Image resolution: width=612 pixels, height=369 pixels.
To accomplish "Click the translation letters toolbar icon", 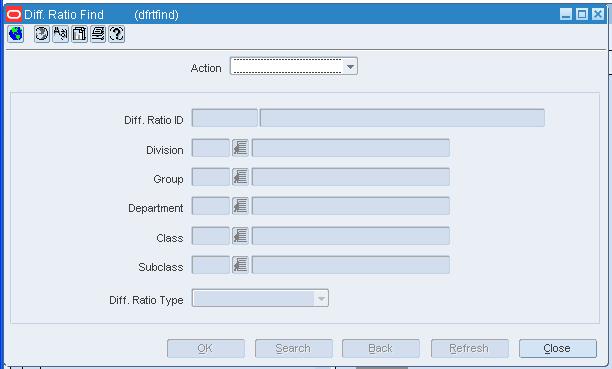I will point(60,34).
